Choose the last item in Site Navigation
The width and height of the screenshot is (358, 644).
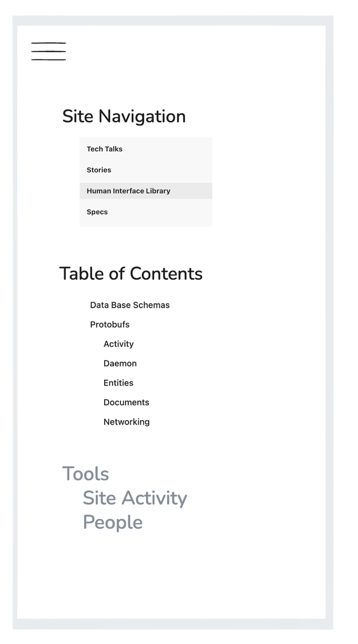[x=97, y=212]
